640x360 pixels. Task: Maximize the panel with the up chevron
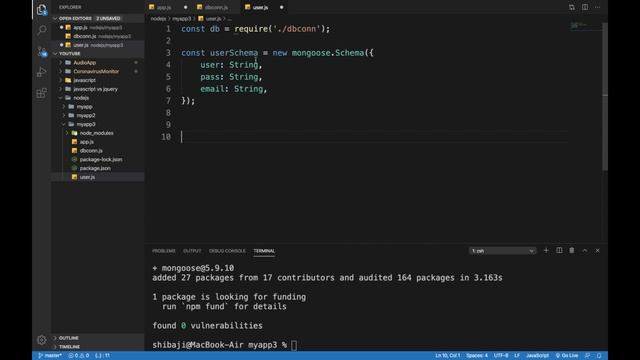585,251
